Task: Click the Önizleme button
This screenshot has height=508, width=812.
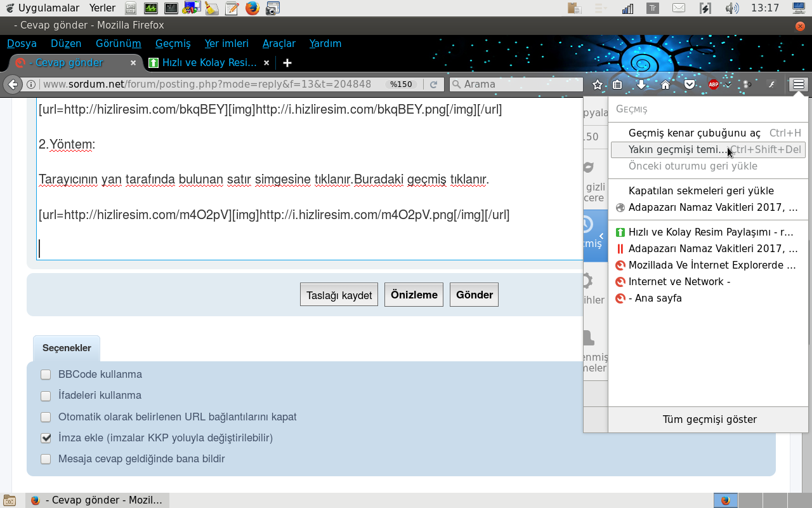Action: click(x=414, y=295)
